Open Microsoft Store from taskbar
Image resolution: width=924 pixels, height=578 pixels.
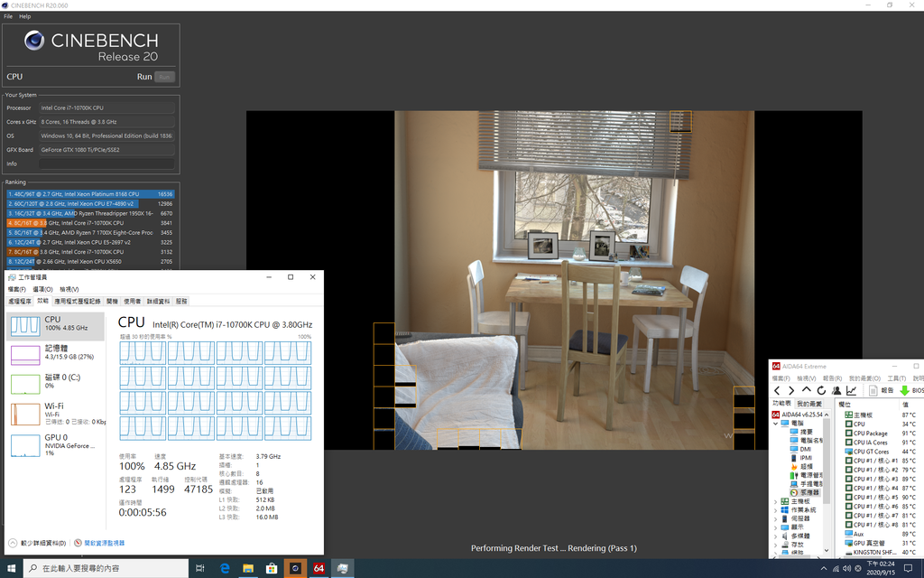[272, 569]
